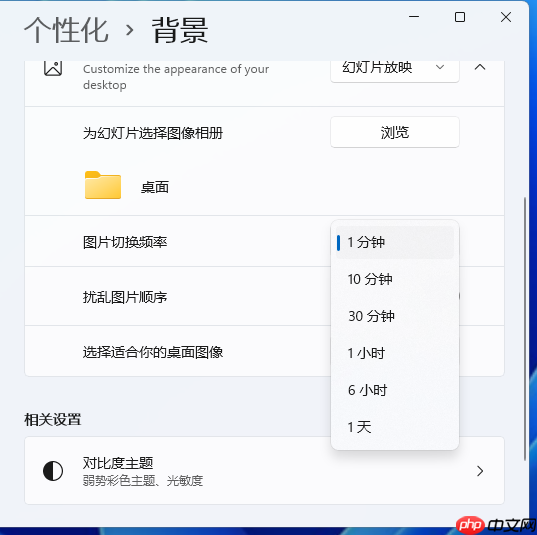Maximize the settings window
This screenshot has width=537, height=535.
pyautogui.click(x=460, y=17)
